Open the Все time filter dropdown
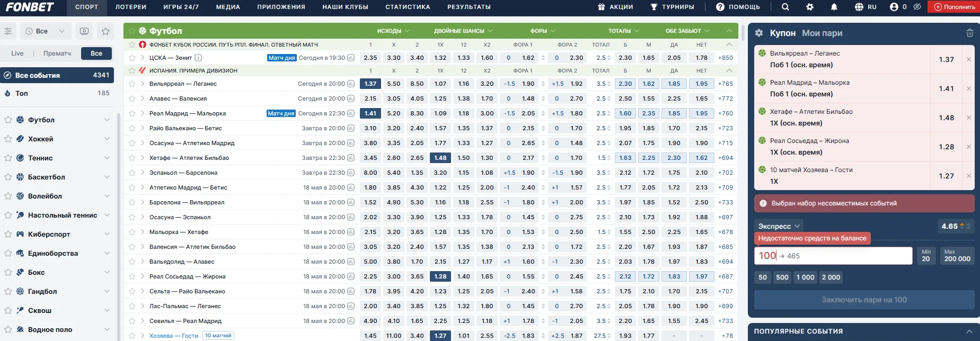 (45, 31)
